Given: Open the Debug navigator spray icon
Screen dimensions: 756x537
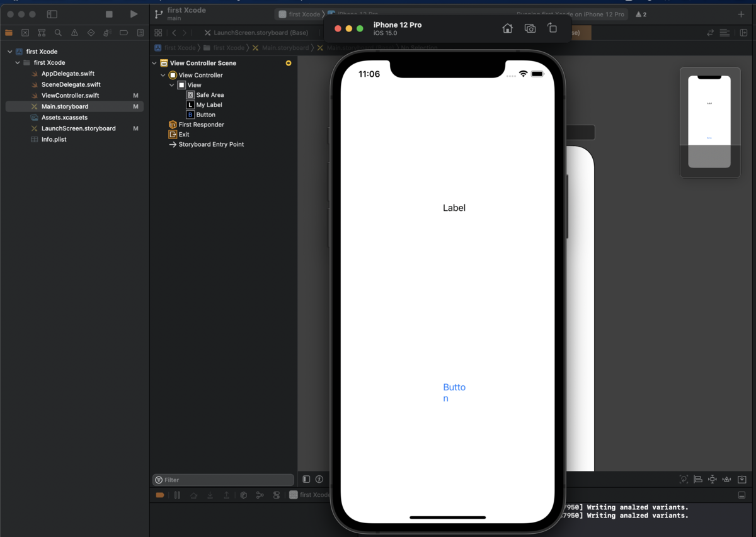Looking at the screenshot, I should 107,33.
